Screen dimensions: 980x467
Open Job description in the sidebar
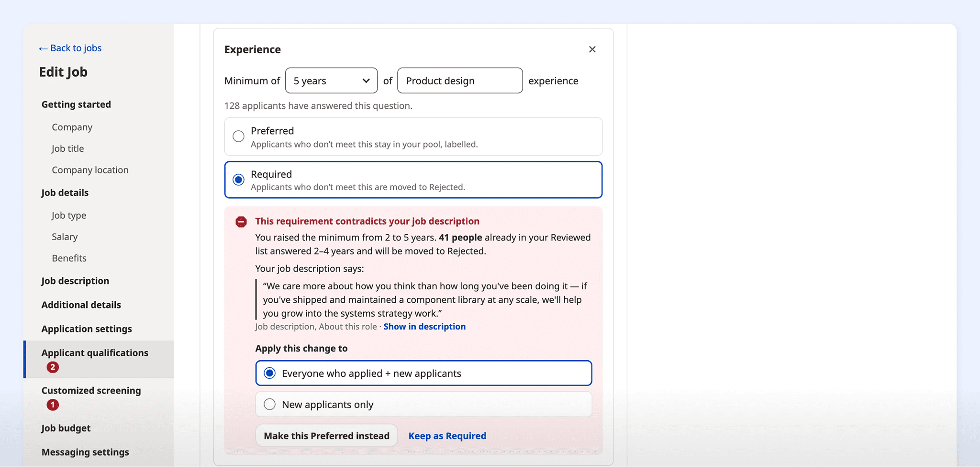(75, 281)
